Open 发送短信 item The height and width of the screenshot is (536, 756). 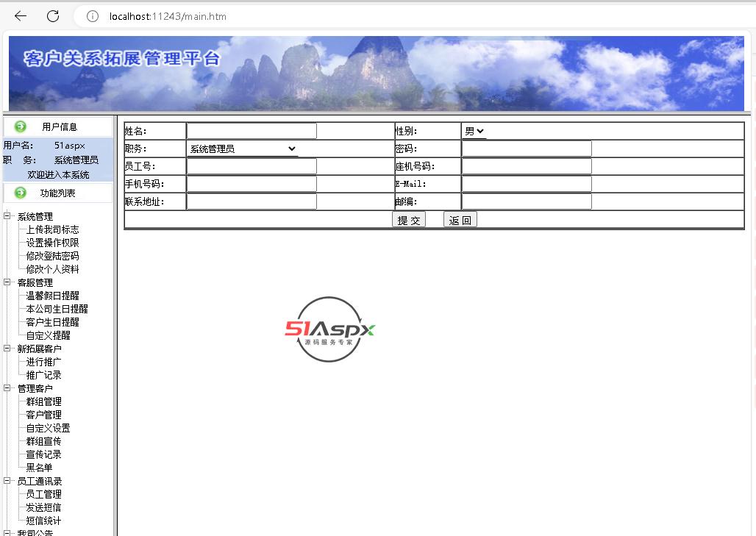click(44, 507)
